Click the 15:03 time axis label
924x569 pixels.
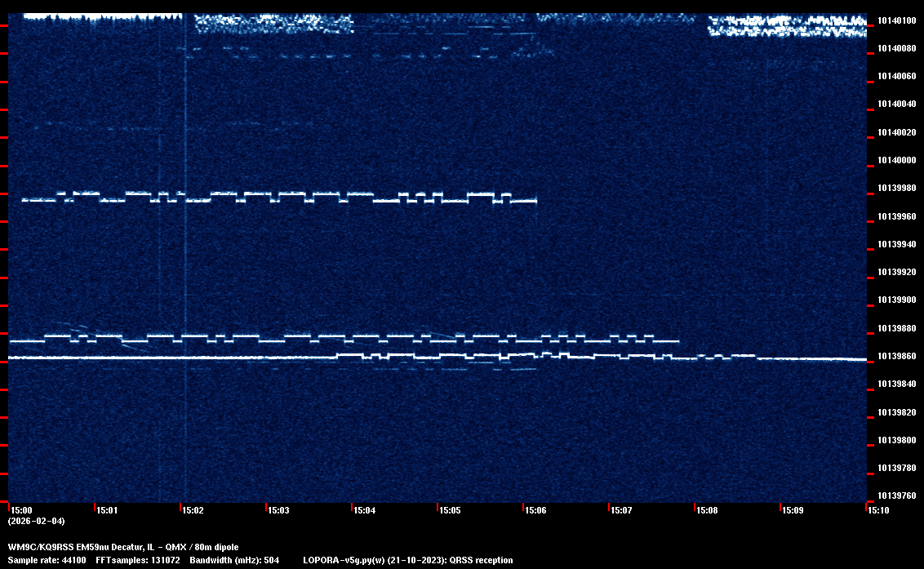(279, 510)
